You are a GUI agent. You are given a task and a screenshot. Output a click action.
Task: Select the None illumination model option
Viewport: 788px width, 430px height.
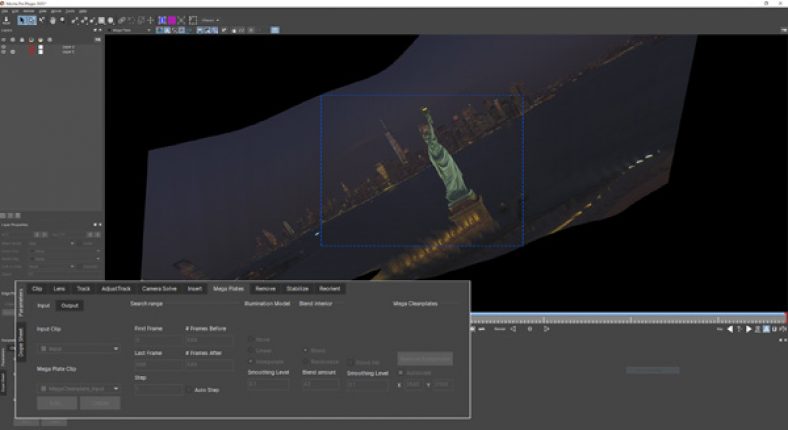[250, 339]
